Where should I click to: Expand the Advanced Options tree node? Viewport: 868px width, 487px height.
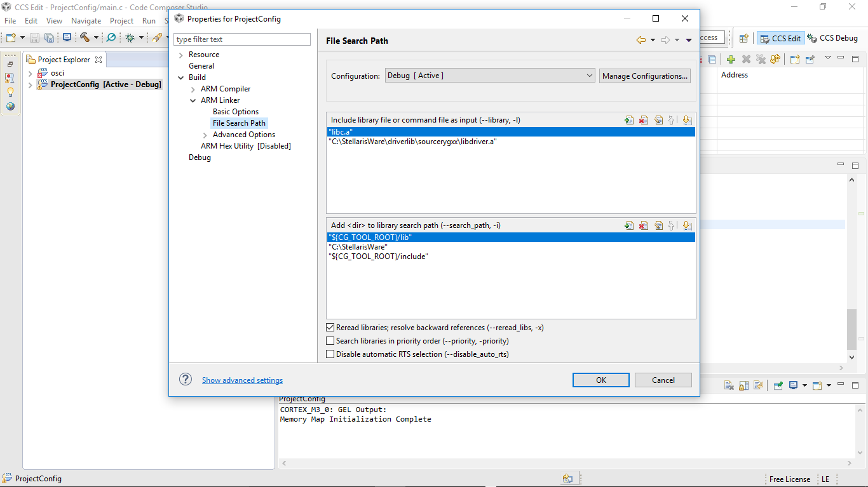[205, 135]
